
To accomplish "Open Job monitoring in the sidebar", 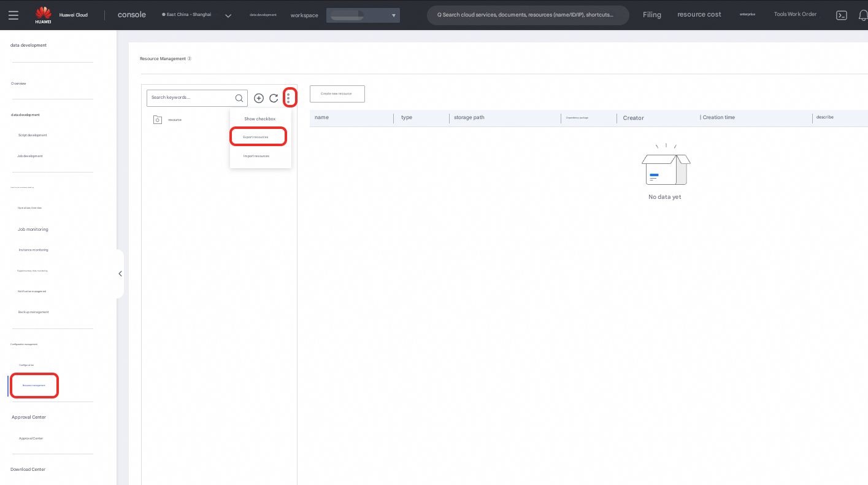I will point(33,230).
